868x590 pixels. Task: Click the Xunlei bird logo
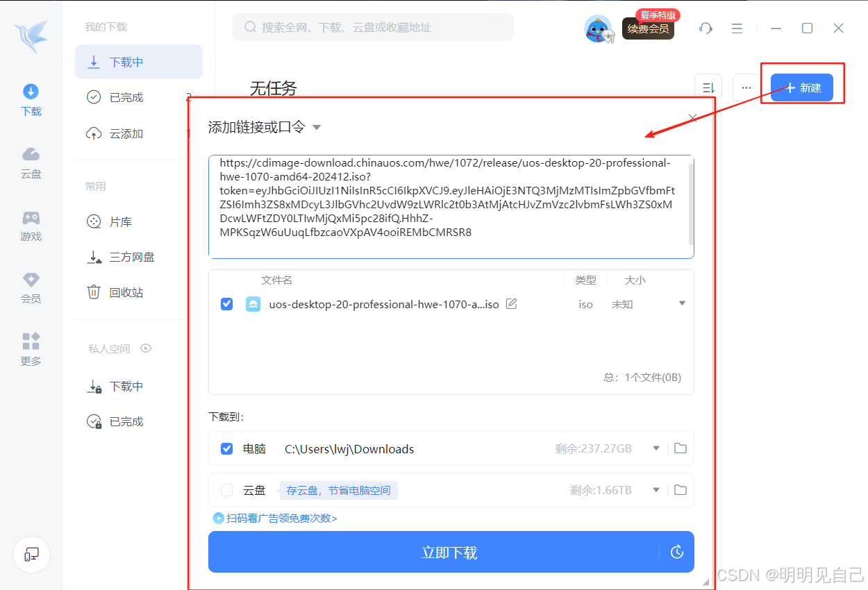pyautogui.click(x=31, y=35)
